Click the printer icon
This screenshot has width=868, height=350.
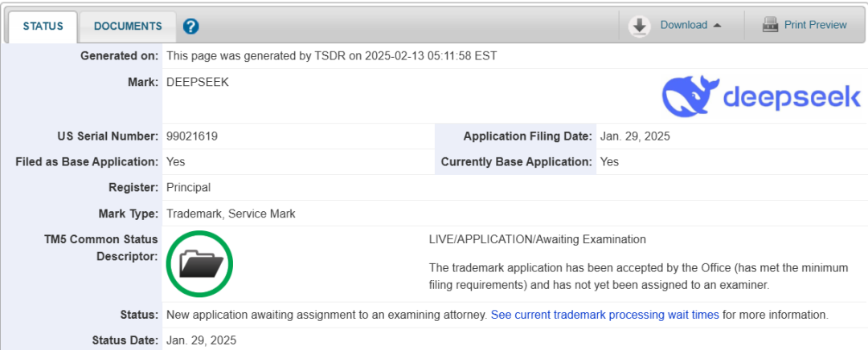[770, 25]
